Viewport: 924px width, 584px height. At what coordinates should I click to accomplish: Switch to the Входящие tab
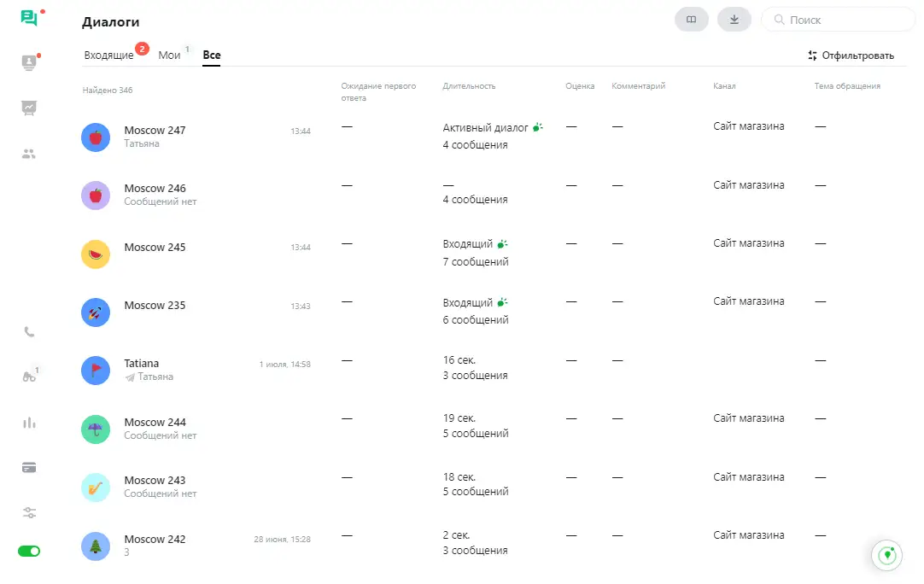(x=108, y=55)
